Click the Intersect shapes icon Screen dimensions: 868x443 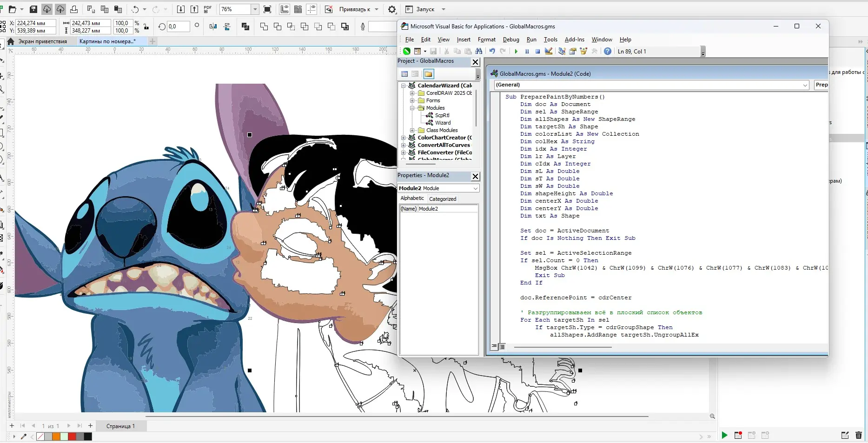(291, 26)
